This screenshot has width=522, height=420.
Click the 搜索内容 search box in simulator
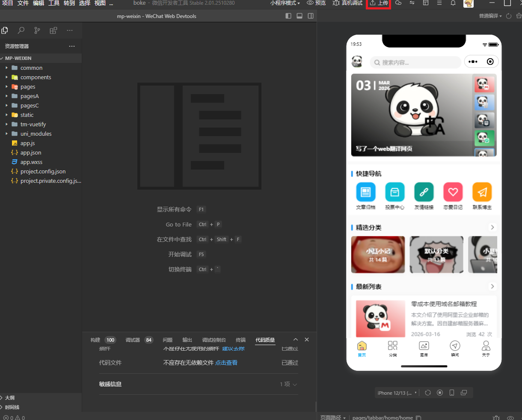pyautogui.click(x=415, y=63)
